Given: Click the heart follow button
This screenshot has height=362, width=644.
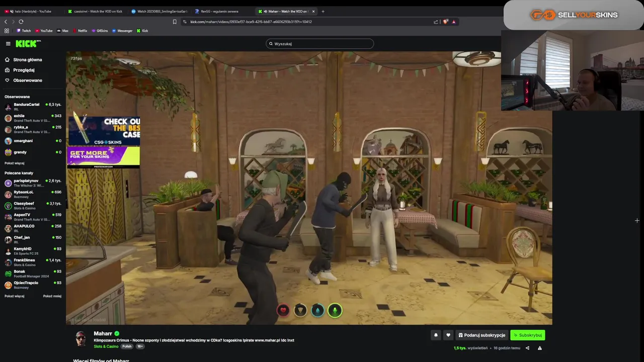Looking at the screenshot, I should (448, 335).
